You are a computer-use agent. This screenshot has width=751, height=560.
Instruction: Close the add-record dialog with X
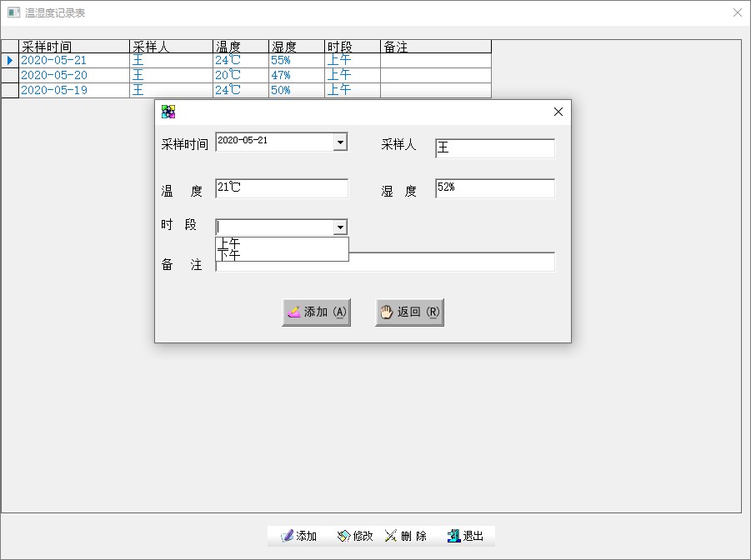click(x=558, y=112)
